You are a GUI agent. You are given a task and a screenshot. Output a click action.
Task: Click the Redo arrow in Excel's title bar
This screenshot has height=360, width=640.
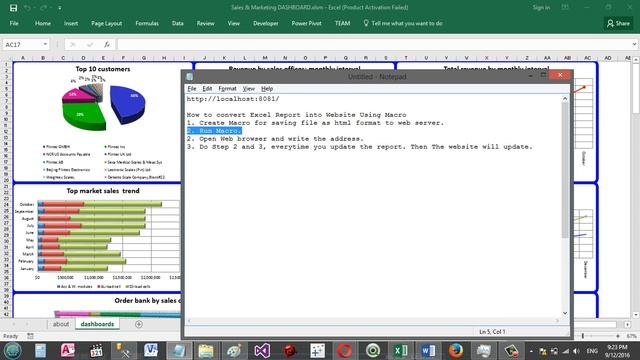click(x=43, y=8)
